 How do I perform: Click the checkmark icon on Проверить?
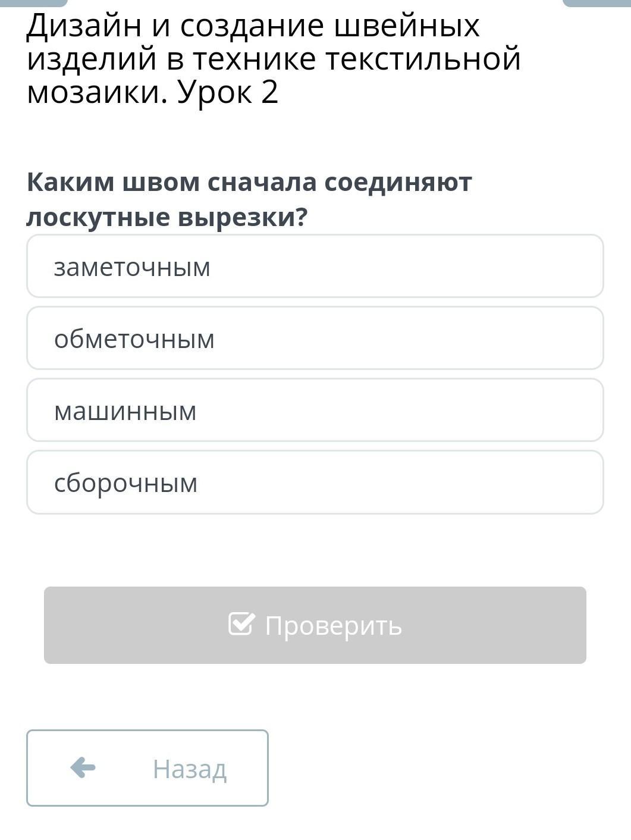point(241,624)
